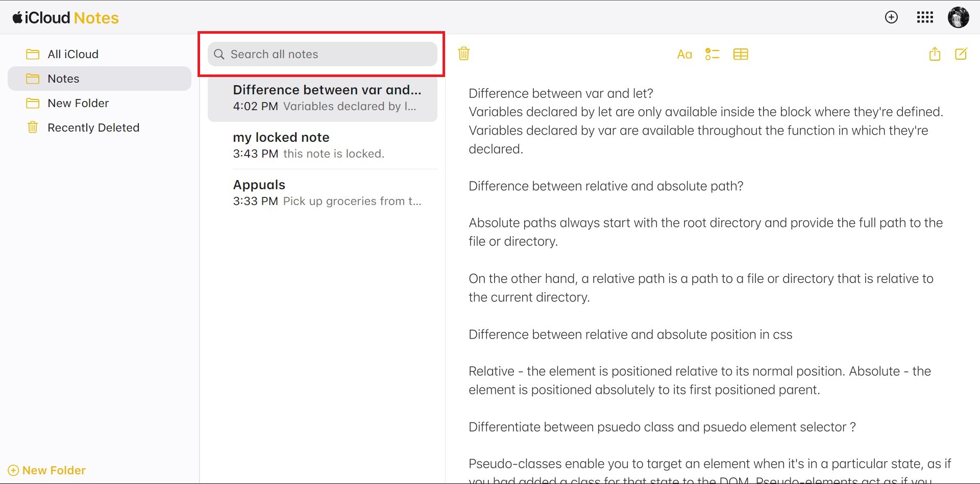Open the 'my locked note' note
Image resolution: width=980 pixels, height=484 pixels.
323,145
